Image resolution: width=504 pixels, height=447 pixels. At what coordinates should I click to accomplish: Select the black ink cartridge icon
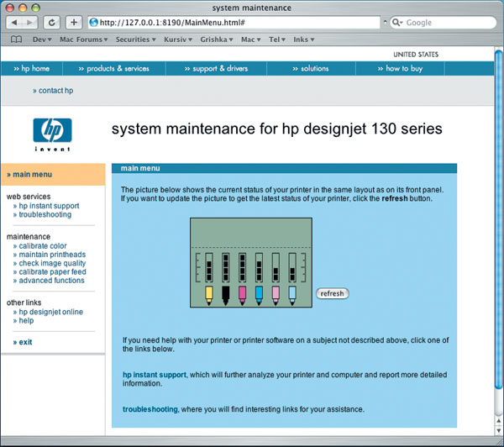point(226,296)
